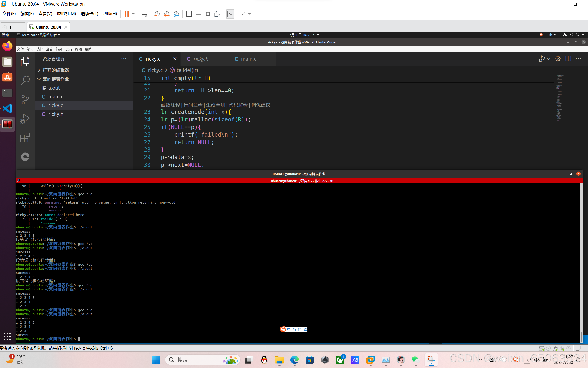Toggle VMware full screen mode button
Image resolution: width=588 pixels, height=368 pixels.
(x=208, y=14)
